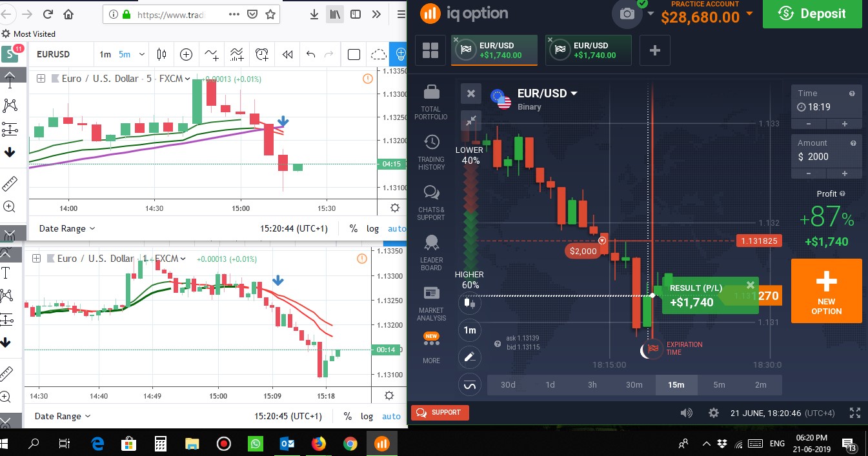This screenshot has height=456, width=868.
Task: Open Market Analysis in IQ Option sidebar
Action: point(431,303)
